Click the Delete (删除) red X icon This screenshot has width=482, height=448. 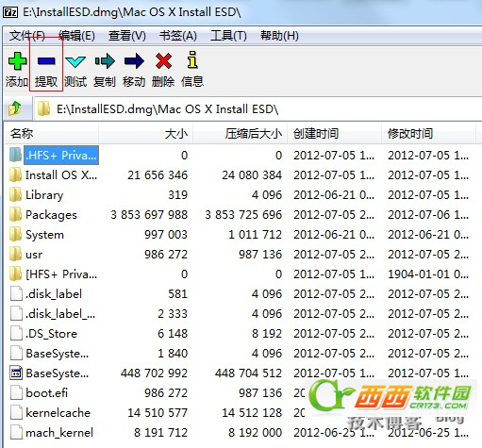pyautogui.click(x=163, y=61)
